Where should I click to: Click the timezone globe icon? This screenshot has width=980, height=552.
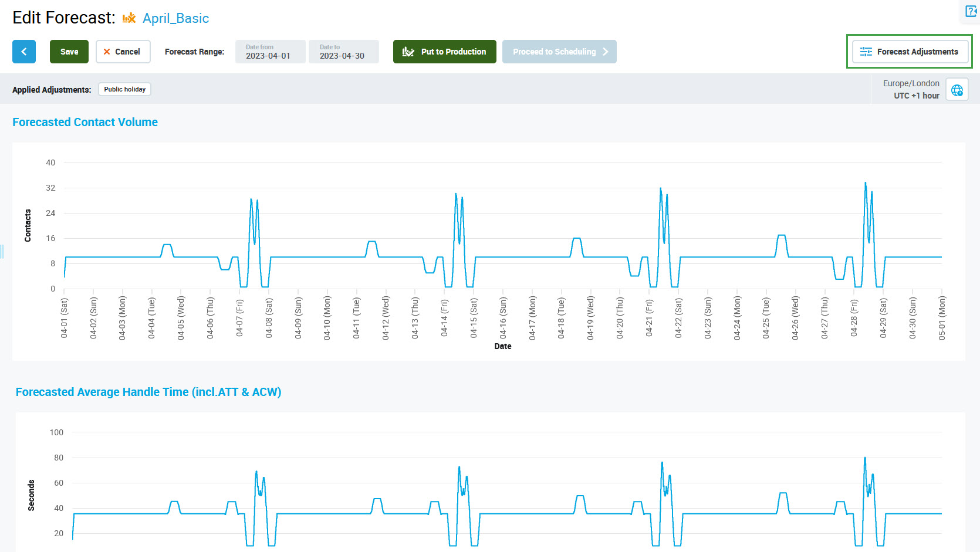pyautogui.click(x=957, y=90)
